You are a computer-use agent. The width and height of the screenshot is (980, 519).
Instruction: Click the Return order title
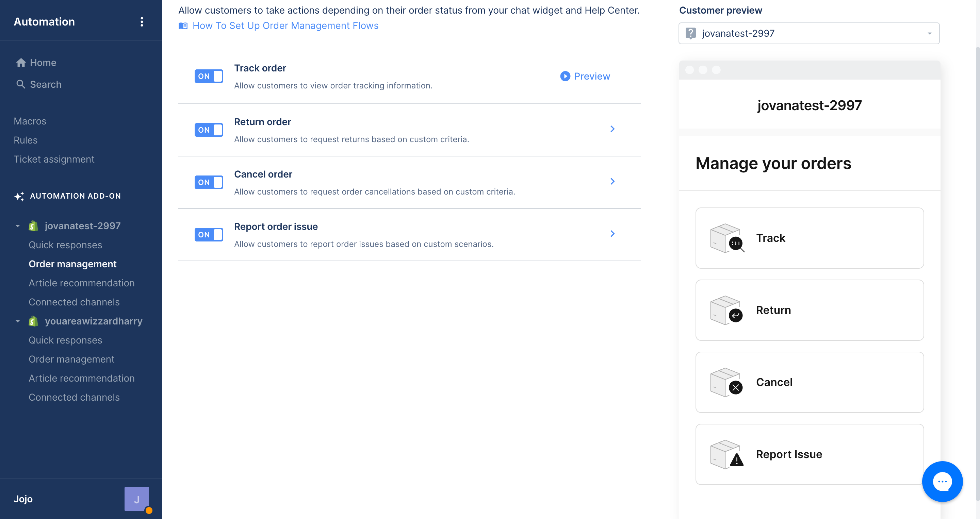click(262, 122)
